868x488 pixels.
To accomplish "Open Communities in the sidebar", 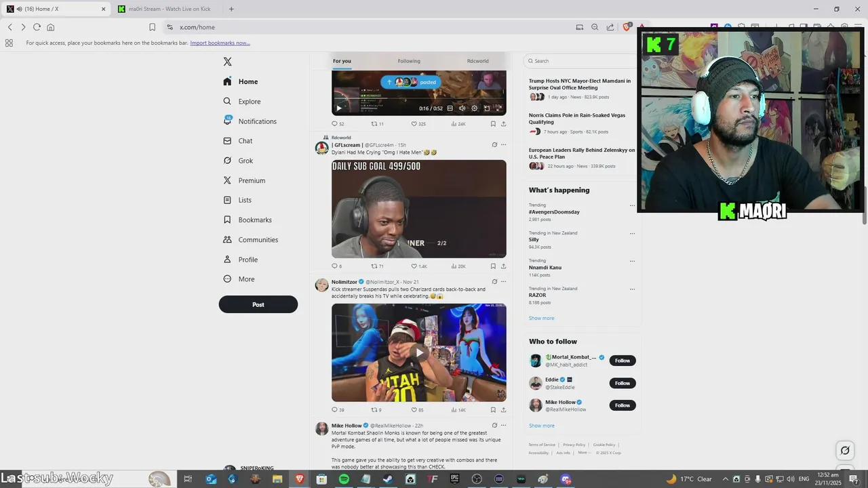I will click(x=250, y=240).
